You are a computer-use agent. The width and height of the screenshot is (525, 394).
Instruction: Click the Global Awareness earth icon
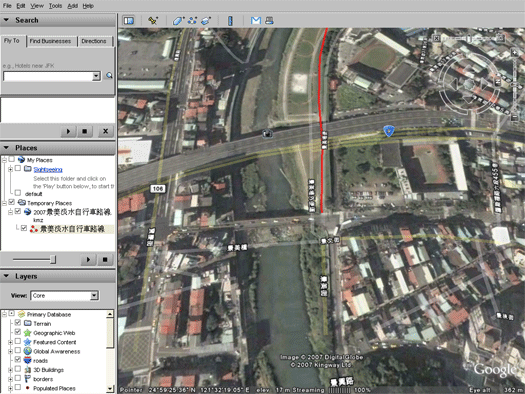27,351
